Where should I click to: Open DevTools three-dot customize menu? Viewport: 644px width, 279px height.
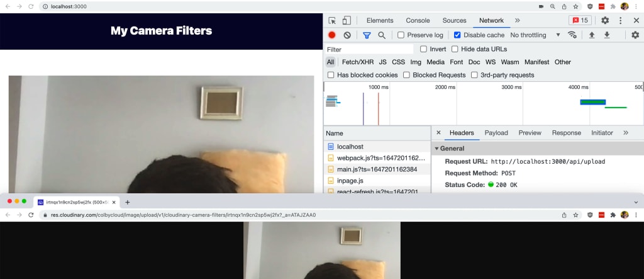(621, 21)
